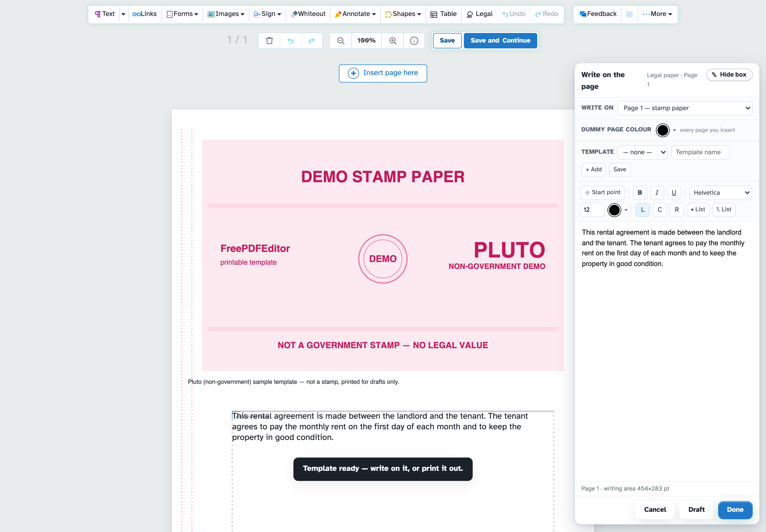The image size is (766, 532).
Task: Open the More menu
Action: (x=657, y=14)
